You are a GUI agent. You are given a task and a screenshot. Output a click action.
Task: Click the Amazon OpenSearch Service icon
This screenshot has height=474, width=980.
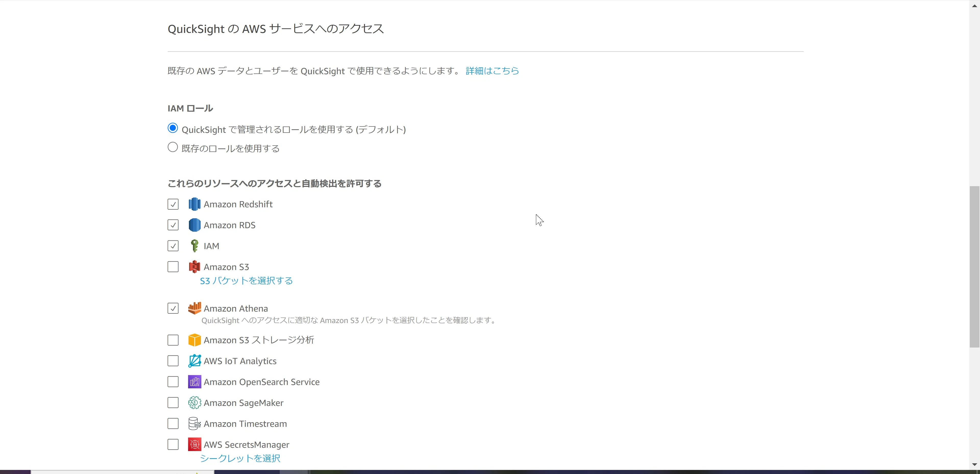click(194, 382)
